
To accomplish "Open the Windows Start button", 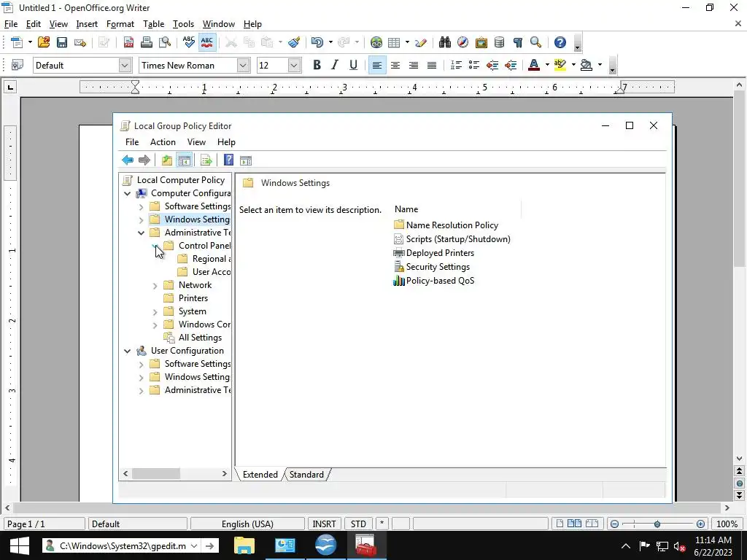I will [x=20, y=545].
